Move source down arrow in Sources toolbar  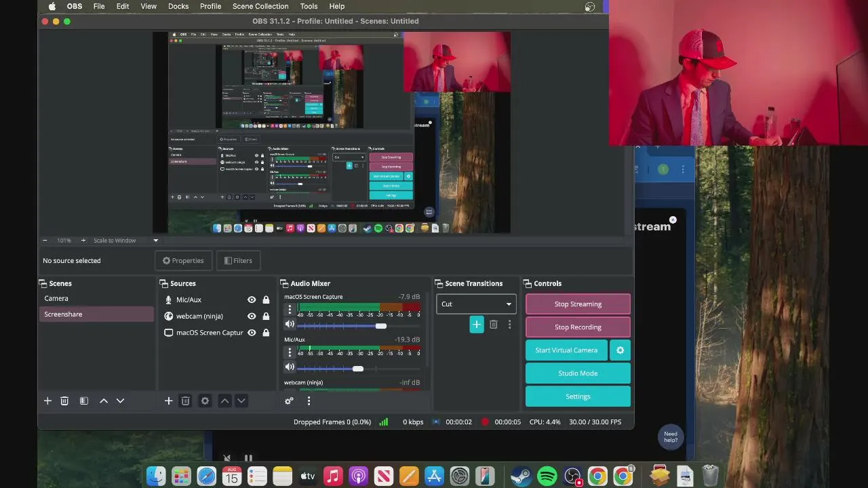pos(241,401)
